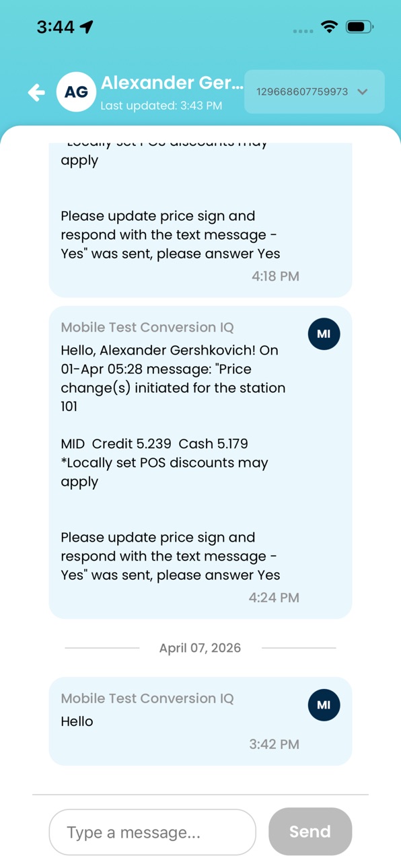Select the Hello message bubble
401x868 pixels.
click(x=200, y=721)
